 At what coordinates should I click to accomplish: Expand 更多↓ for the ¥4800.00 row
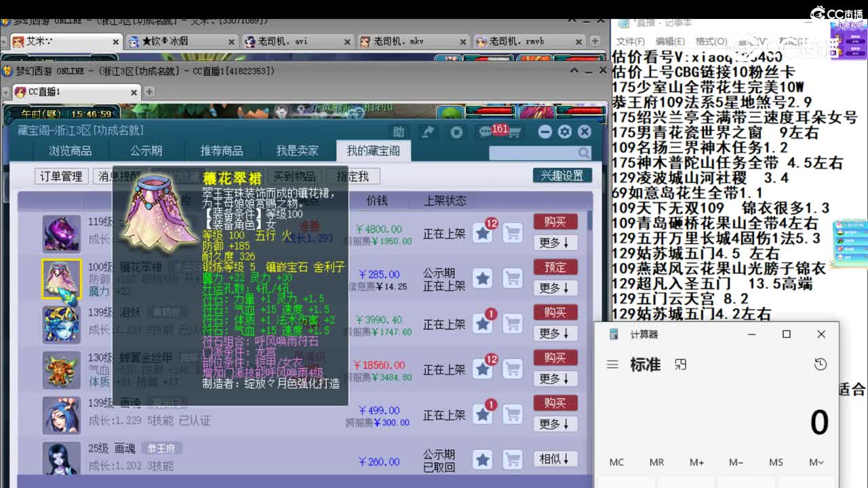pyautogui.click(x=554, y=242)
